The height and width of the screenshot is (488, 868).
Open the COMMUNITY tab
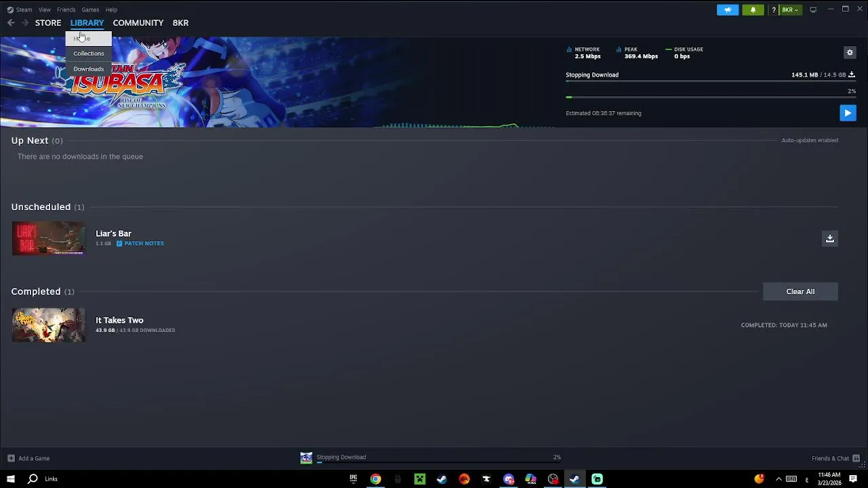[138, 23]
